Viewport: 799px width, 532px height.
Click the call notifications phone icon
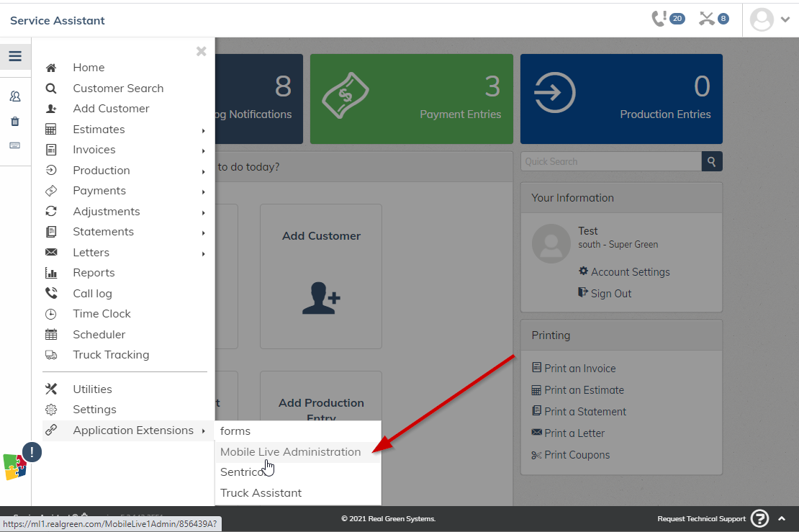coord(659,19)
